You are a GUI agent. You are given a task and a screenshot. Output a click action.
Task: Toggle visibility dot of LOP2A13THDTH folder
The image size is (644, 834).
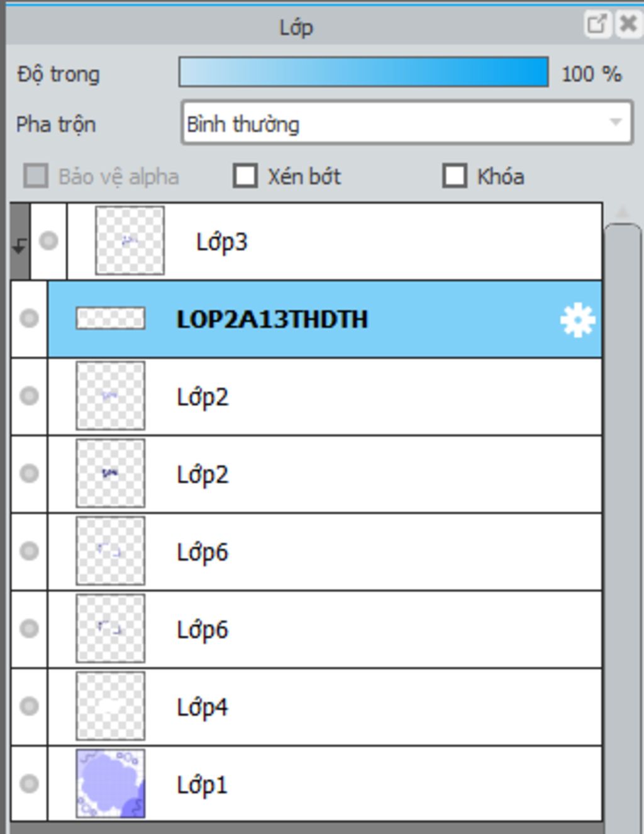click(x=29, y=318)
